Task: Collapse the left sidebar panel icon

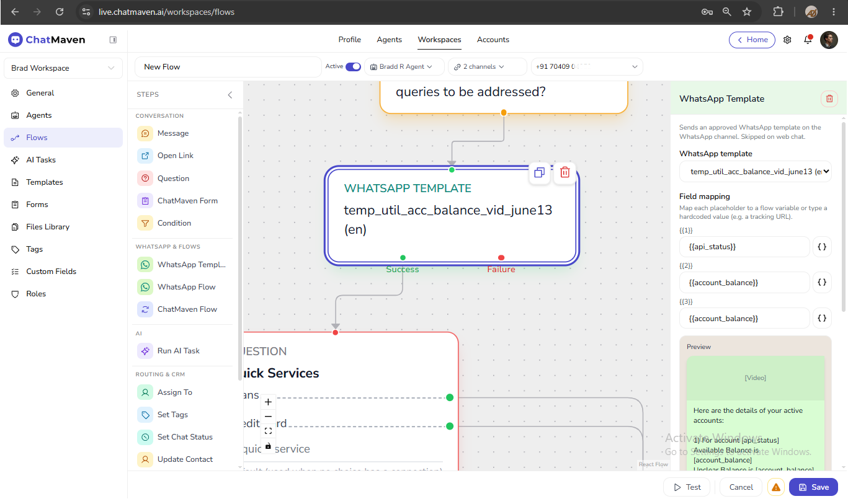Action: pyautogui.click(x=113, y=40)
